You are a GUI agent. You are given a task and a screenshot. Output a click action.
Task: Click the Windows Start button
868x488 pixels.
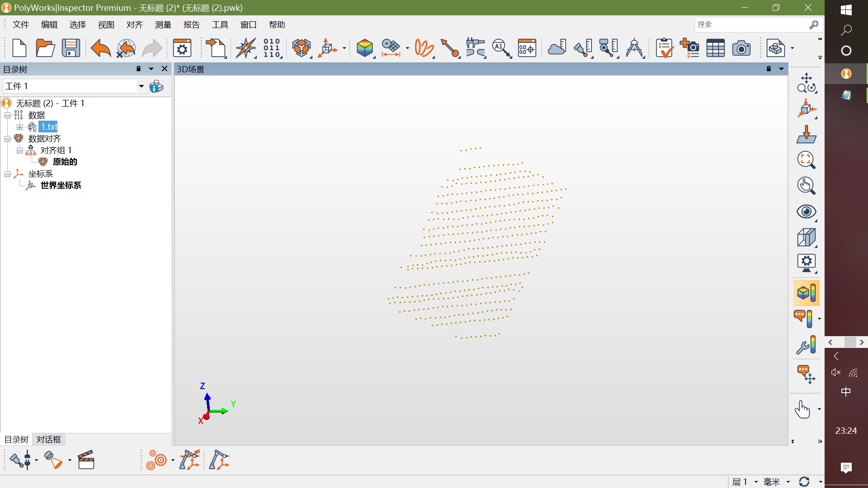pos(846,10)
